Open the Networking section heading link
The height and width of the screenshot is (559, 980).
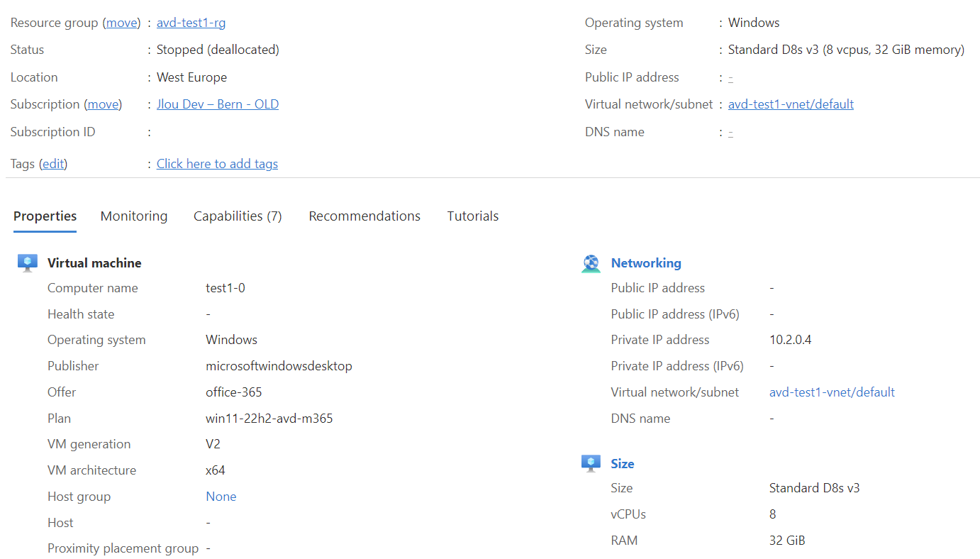point(646,263)
